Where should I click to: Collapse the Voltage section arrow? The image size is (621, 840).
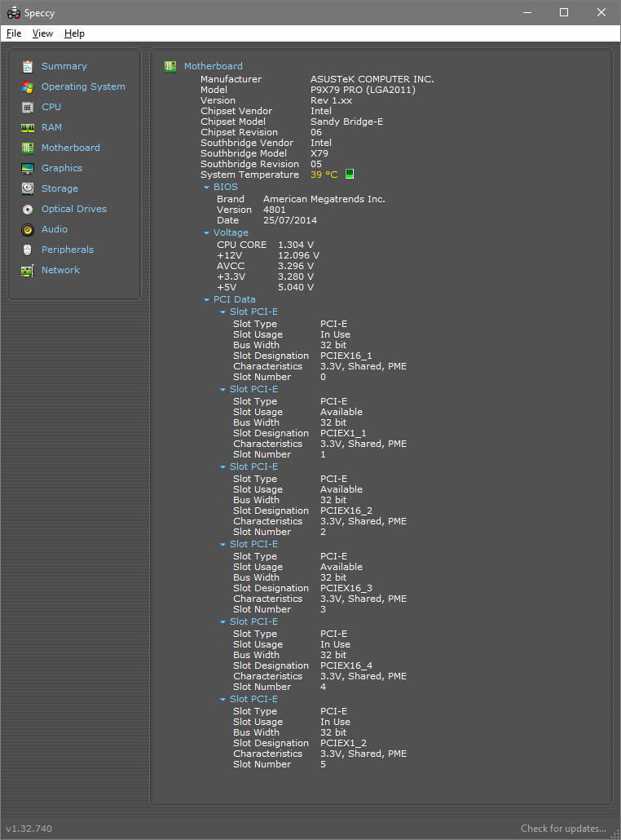tap(207, 233)
